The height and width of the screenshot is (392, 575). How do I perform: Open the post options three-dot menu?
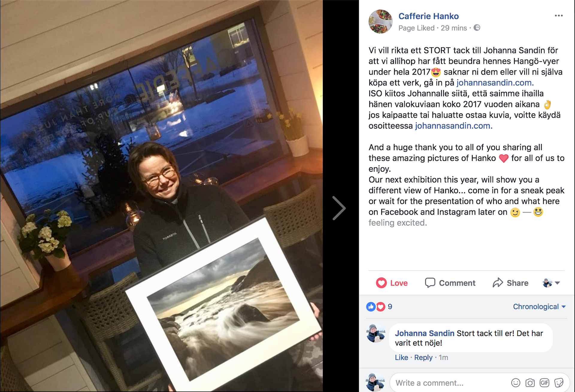(559, 16)
